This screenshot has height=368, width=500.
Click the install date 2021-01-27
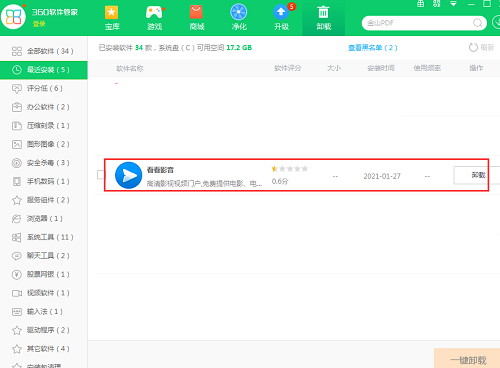[x=382, y=176]
